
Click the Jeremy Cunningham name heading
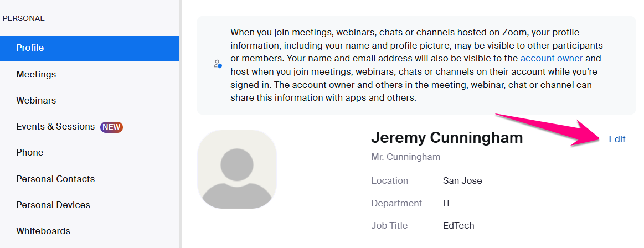pyautogui.click(x=447, y=138)
